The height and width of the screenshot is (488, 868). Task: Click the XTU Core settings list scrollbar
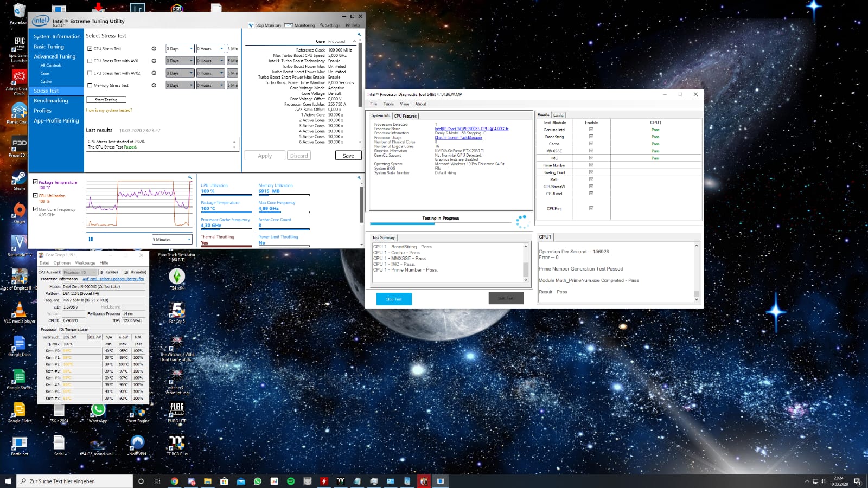coord(360,92)
